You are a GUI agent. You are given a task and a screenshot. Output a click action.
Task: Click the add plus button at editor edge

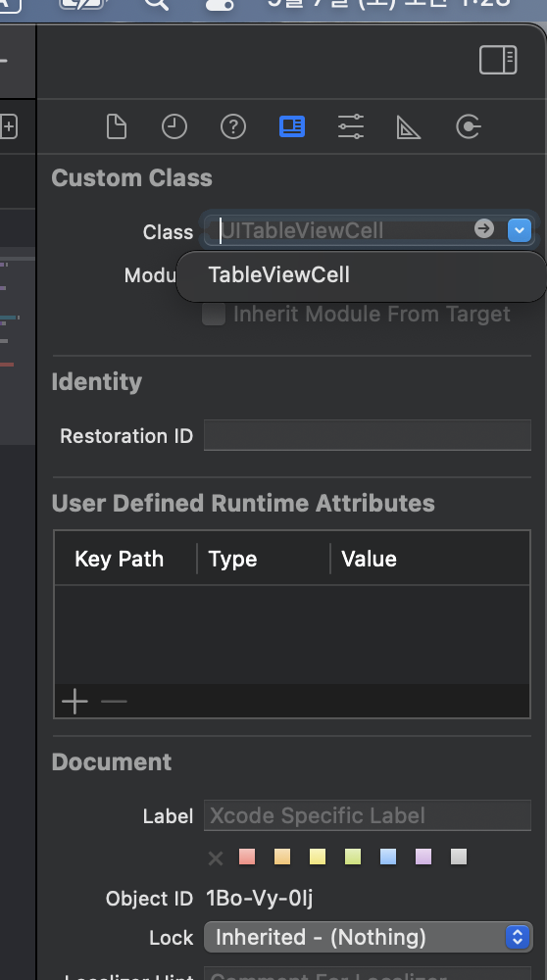pos(9,126)
